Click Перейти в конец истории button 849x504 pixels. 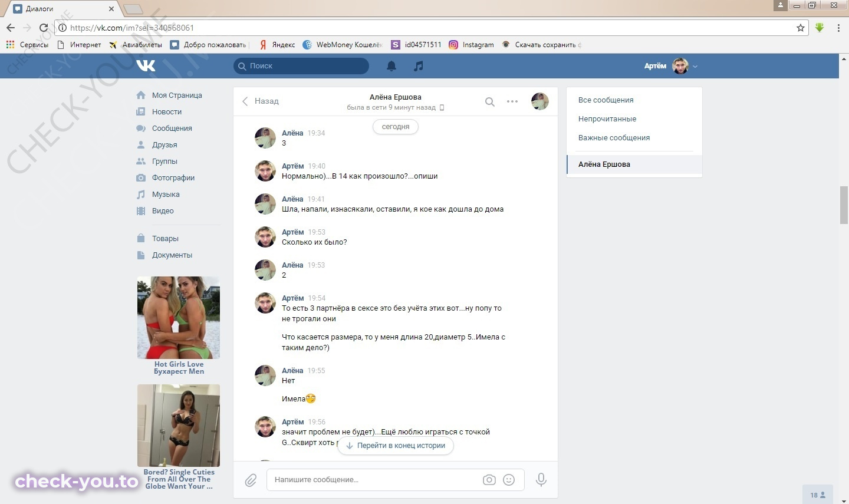[x=395, y=446]
